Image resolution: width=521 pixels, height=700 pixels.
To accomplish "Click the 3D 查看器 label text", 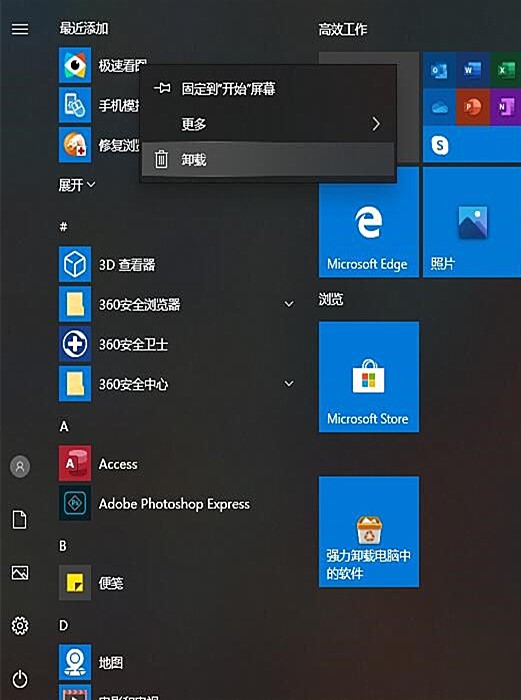I will [127, 265].
